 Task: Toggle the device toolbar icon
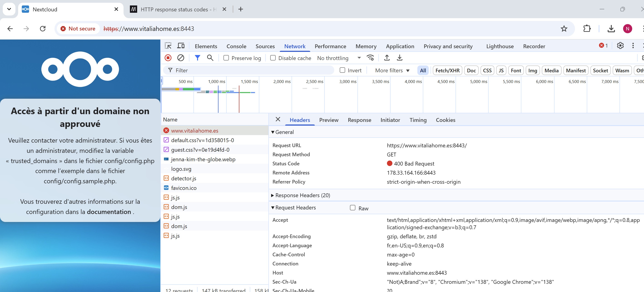point(181,46)
